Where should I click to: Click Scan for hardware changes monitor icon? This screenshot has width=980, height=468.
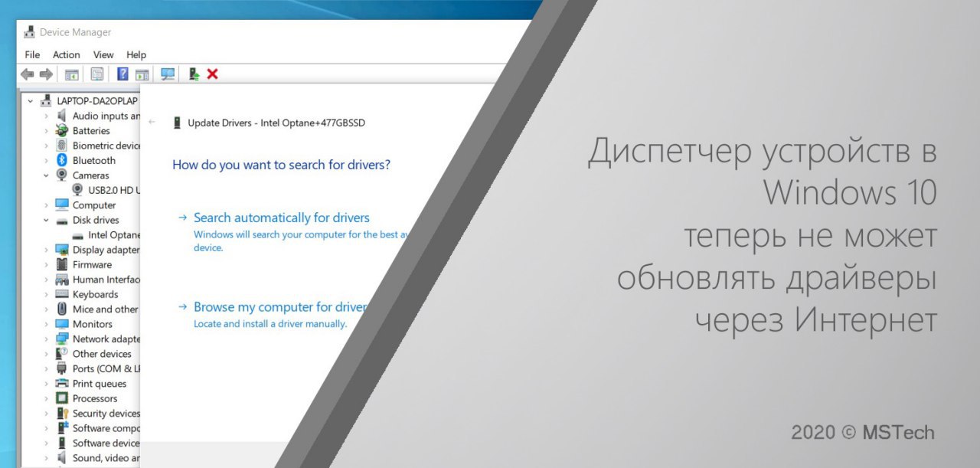(168, 74)
